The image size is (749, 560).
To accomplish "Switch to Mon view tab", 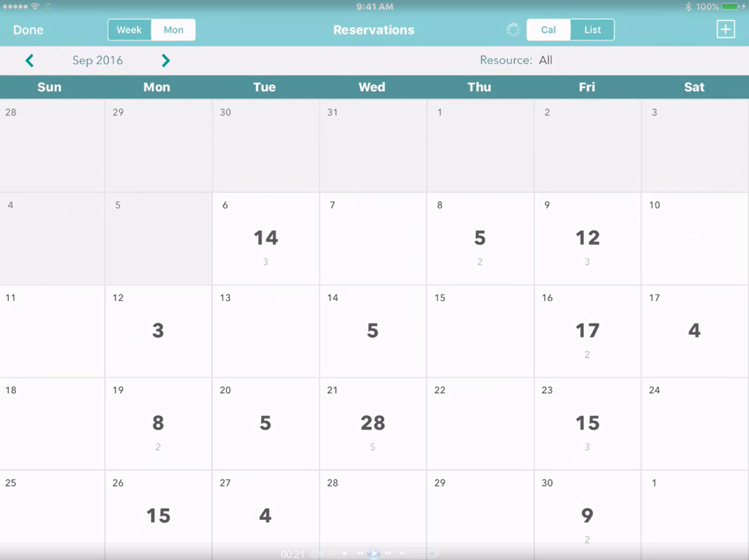I will coord(173,30).
